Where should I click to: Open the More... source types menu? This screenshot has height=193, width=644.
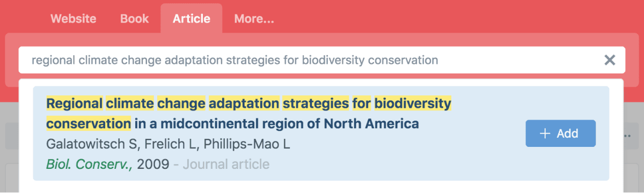[254, 19]
